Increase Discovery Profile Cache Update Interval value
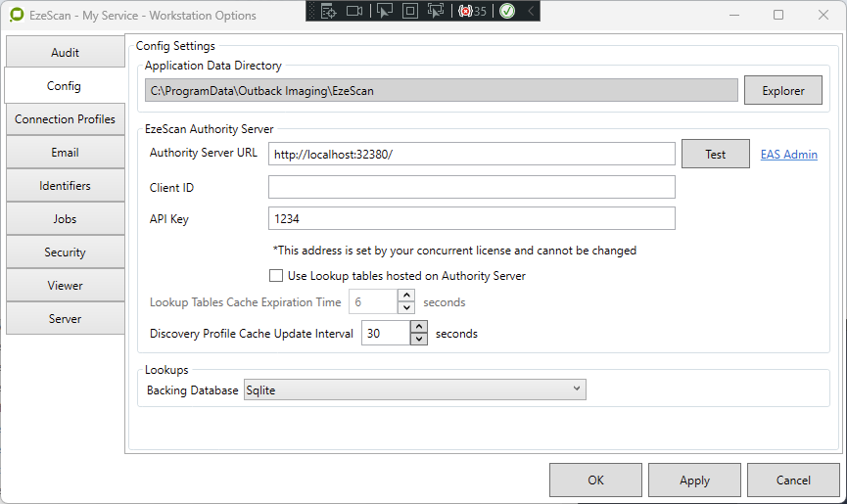Image resolution: width=847 pixels, height=504 pixels. click(419, 327)
